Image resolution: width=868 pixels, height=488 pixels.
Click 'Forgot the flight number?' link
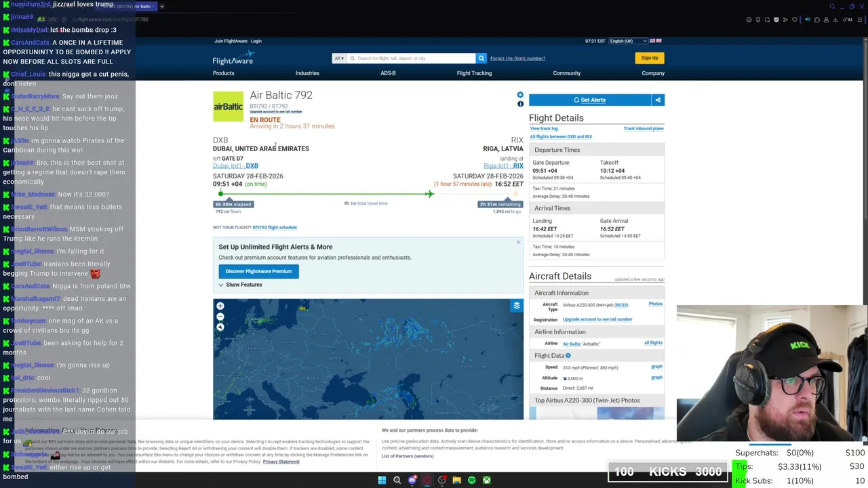click(x=517, y=58)
